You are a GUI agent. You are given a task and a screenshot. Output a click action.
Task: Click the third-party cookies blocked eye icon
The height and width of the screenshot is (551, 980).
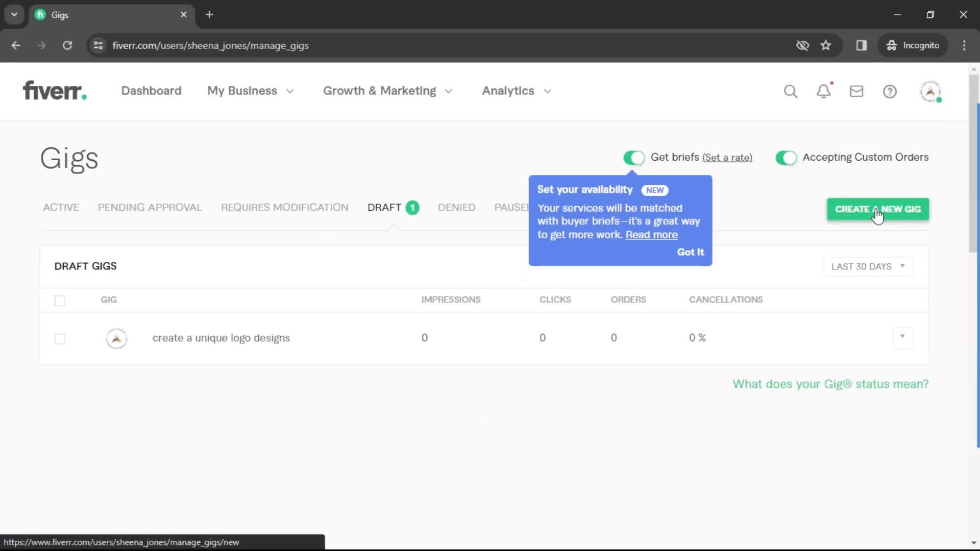802,45
